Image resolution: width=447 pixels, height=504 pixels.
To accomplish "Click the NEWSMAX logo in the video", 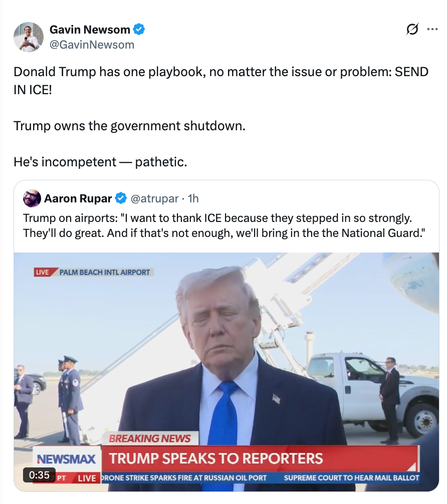I will (x=67, y=459).
